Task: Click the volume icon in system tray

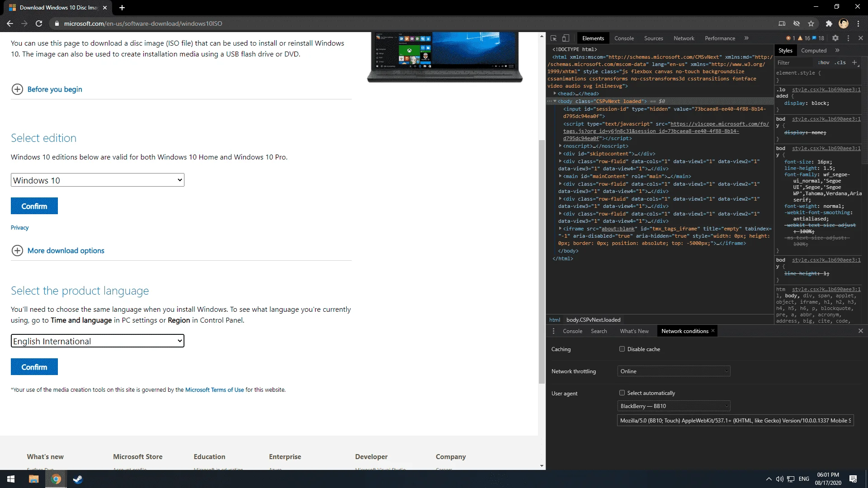Action: 779,479
